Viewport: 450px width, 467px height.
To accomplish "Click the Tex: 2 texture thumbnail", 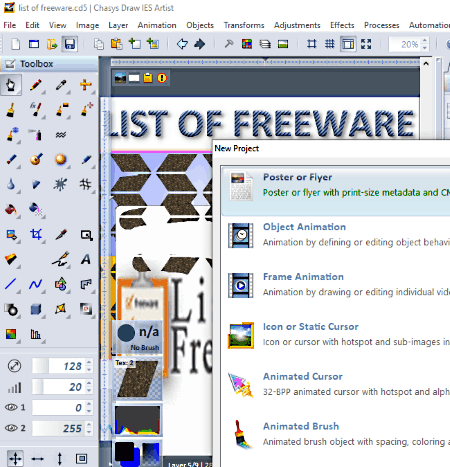I will [138, 379].
